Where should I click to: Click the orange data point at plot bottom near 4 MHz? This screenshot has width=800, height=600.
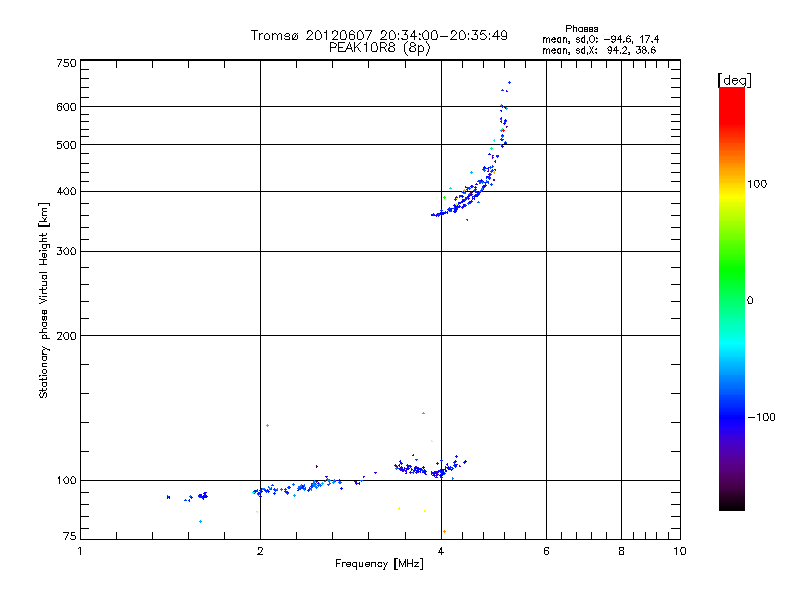pos(444,532)
